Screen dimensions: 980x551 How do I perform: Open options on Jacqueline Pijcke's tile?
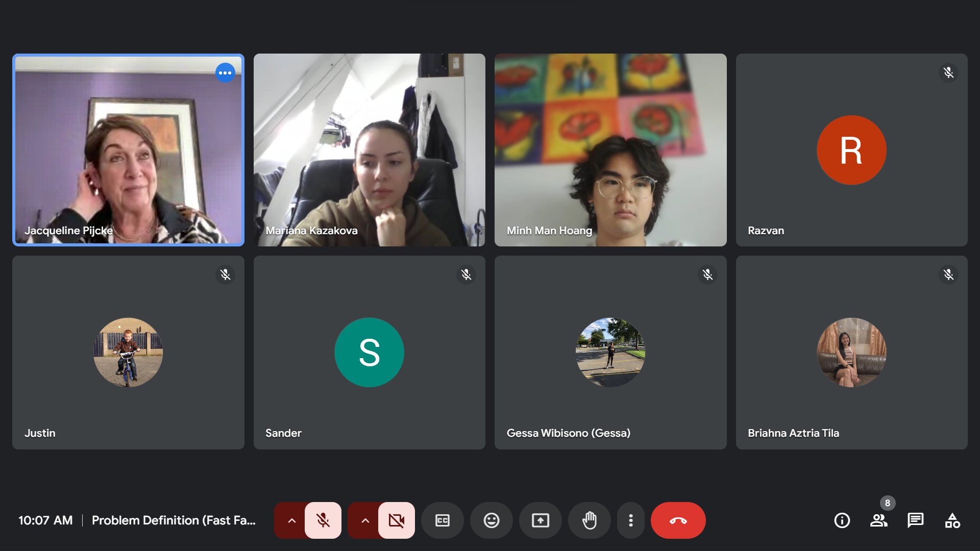225,73
